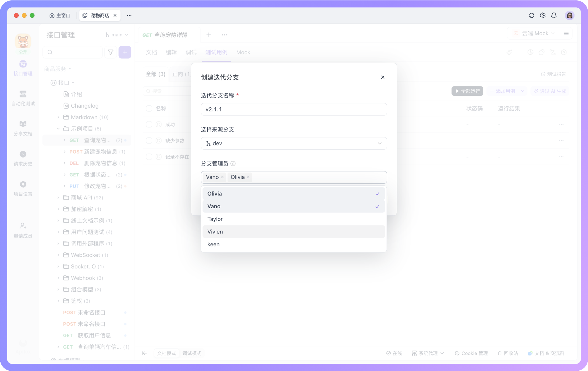Open the main branch switcher dropdown

pos(117,35)
